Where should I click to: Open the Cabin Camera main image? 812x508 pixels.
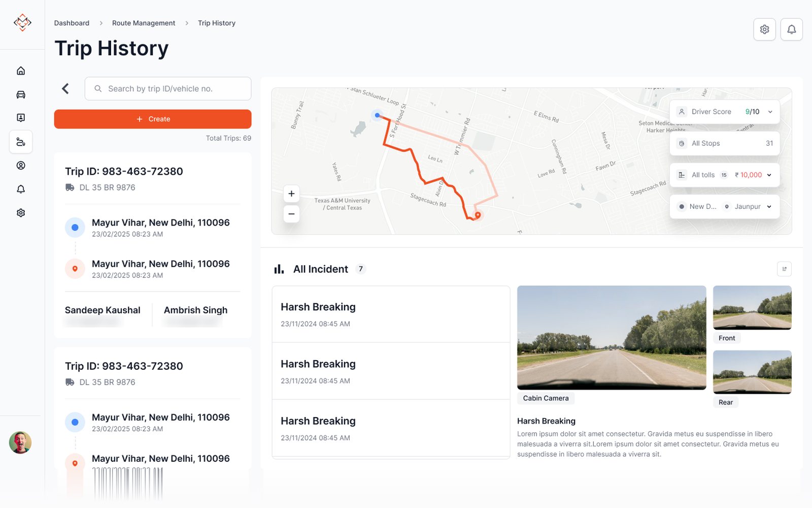(612, 337)
